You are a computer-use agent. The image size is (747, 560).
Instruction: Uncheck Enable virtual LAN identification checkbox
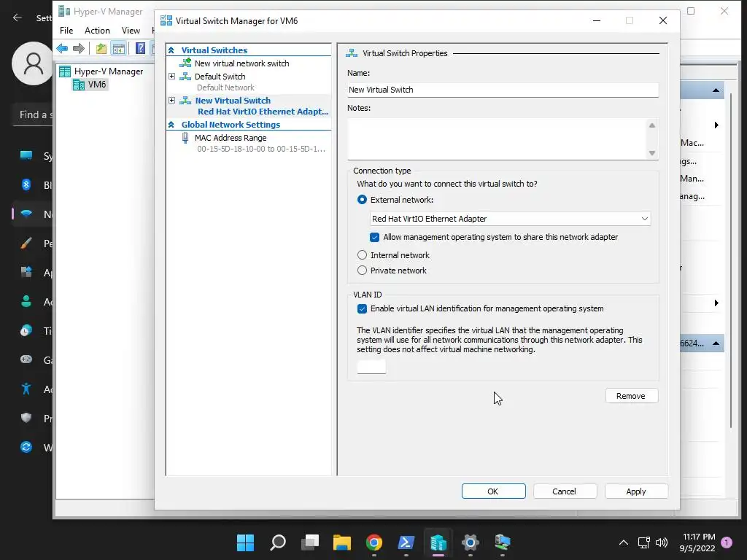tap(362, 308)
